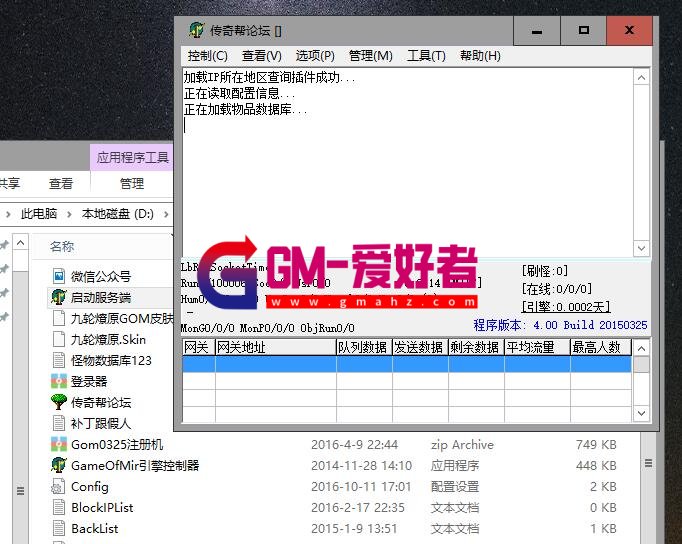This screenshot has height=544, width=682.
Task: Click the 网关地址 column header
Action: click(276, 347)
